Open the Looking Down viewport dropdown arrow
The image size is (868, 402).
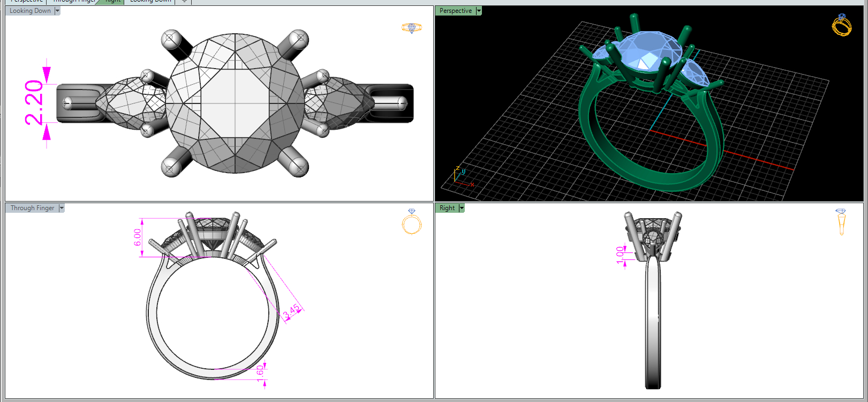(x=57, y=11)
